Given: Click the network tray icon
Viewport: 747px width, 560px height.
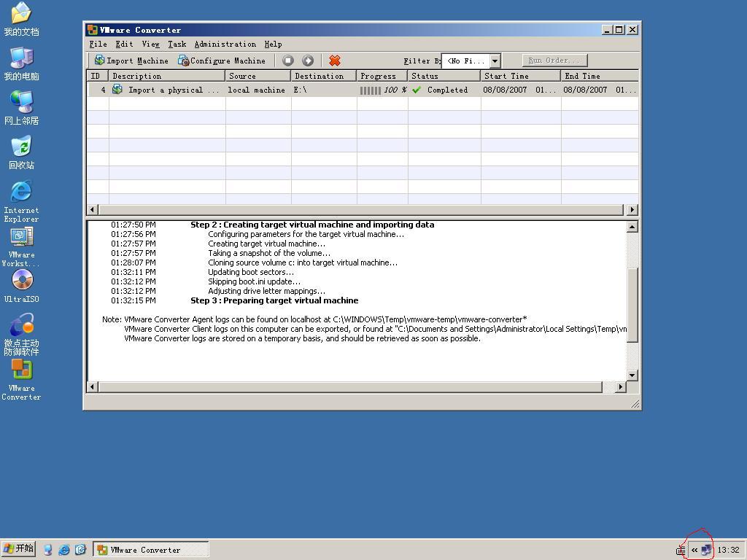Looking at the screenshot, I should 706,550.
